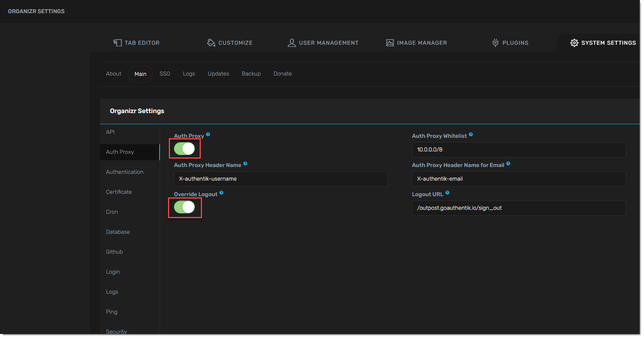644x338 pixels.
Task: Click help icon next to Override Logout
Action: coord(221,193)
